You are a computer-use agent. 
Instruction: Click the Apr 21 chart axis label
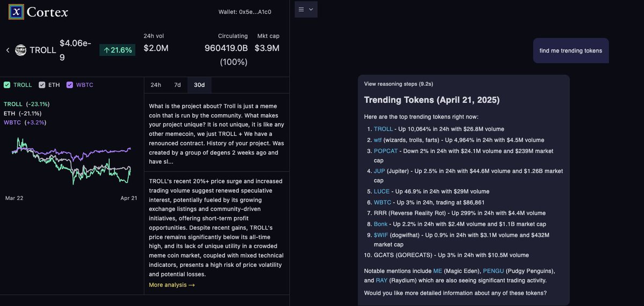(x=129, y=198)
